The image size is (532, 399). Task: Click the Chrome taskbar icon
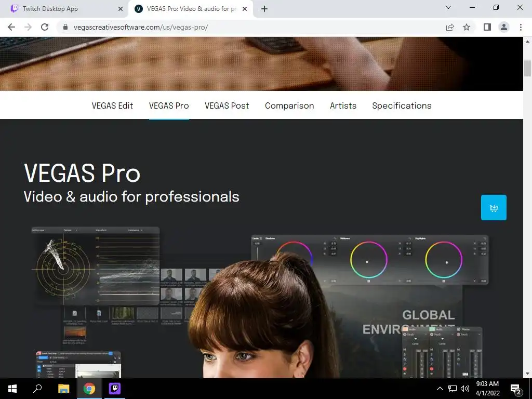[89, 389]
